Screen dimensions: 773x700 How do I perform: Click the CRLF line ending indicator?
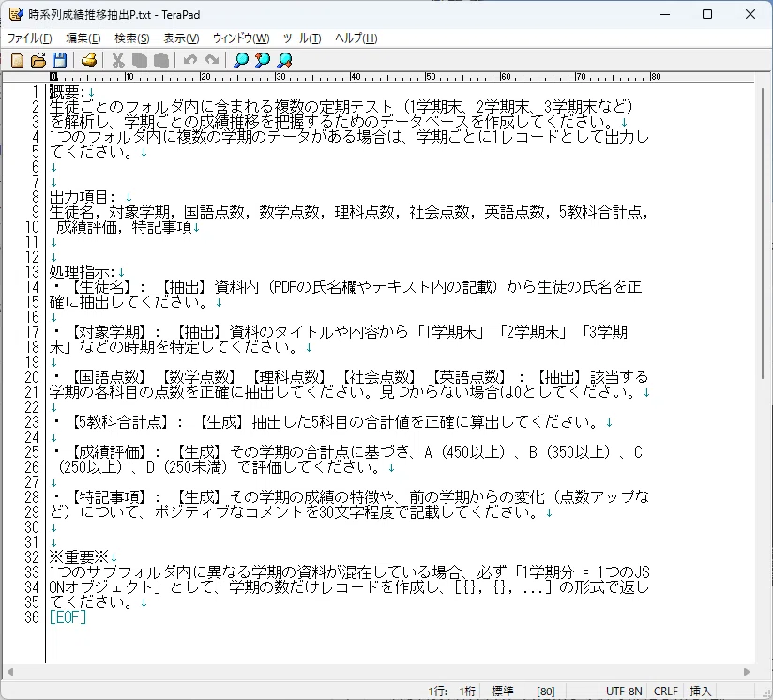tap(665, 692)
